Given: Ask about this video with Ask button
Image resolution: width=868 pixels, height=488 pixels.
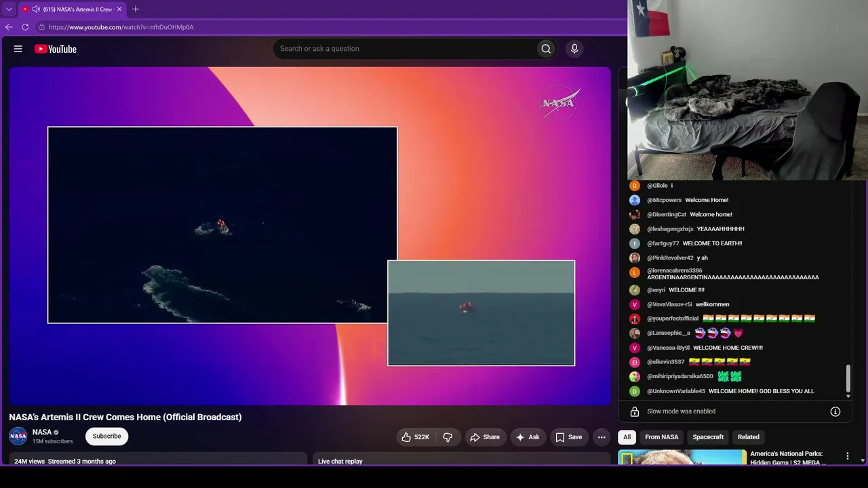Looking at the screenshot, I should tap(528, 437).
